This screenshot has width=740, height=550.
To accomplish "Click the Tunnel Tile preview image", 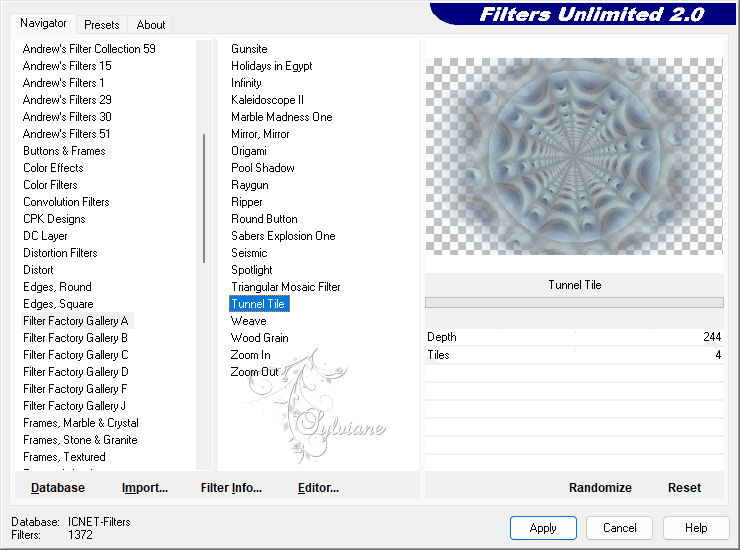I will click(x=574, y=156).
